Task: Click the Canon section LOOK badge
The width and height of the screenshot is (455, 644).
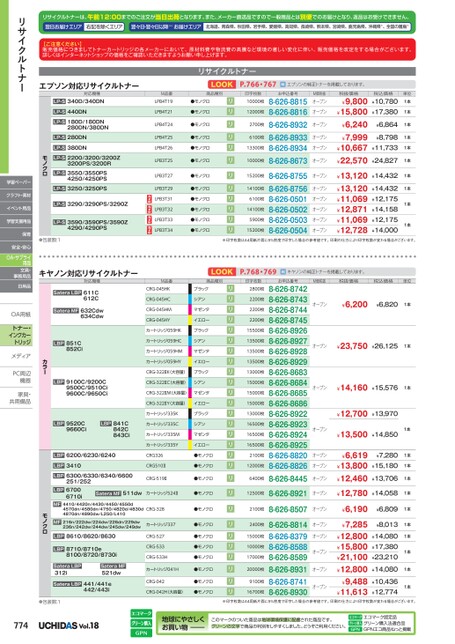Action: coord(222,272)
